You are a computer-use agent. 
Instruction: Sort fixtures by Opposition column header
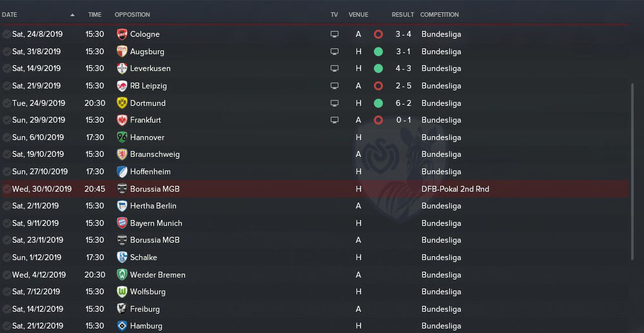tap(132, 14)
